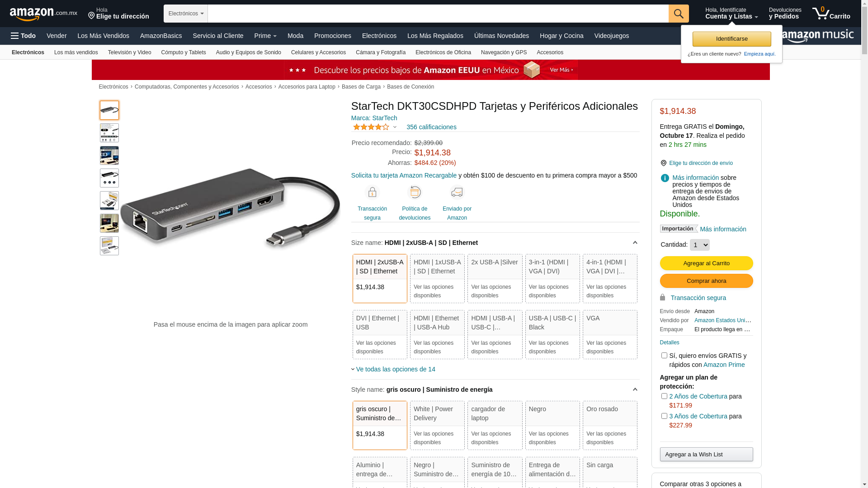This screenshot has width=868, height=488.
Task: Click the Transacción segura lock icon
Action: [x=372, y=192]
